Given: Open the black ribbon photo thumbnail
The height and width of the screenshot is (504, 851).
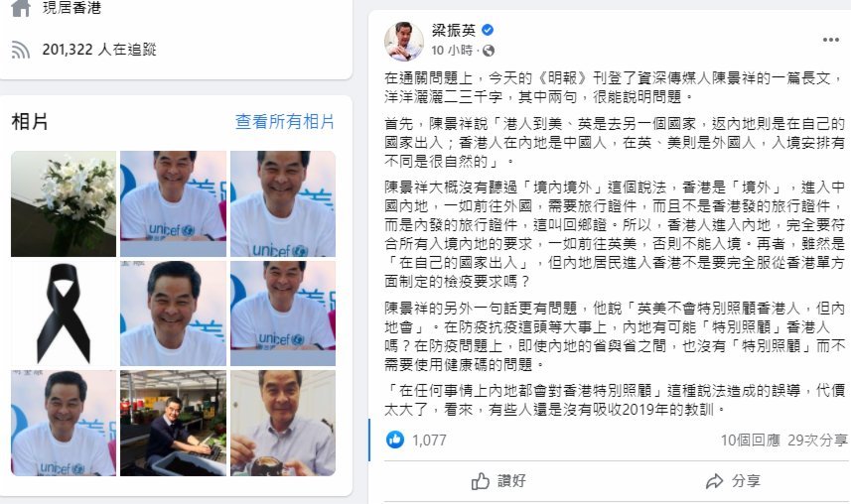Looking at the screenshot, I should (x=64, y=314).
